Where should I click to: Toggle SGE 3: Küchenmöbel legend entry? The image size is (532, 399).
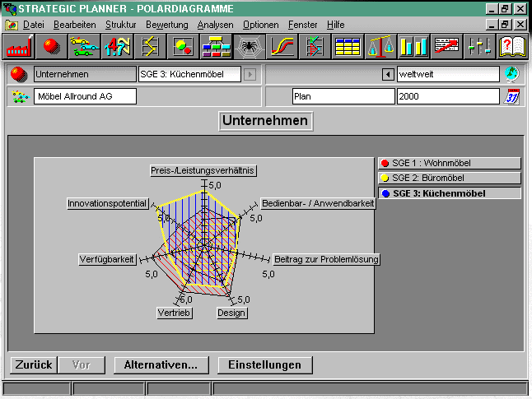pos(449,193)
